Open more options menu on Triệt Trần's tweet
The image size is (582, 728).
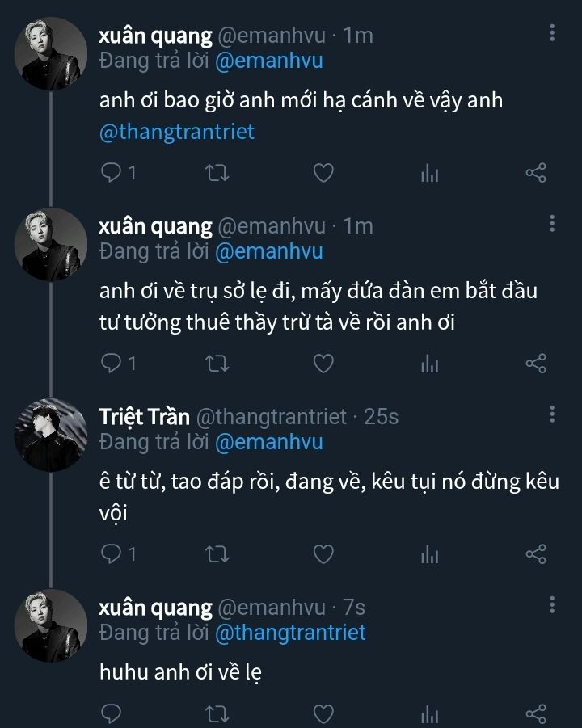click(x=552, y=414)
